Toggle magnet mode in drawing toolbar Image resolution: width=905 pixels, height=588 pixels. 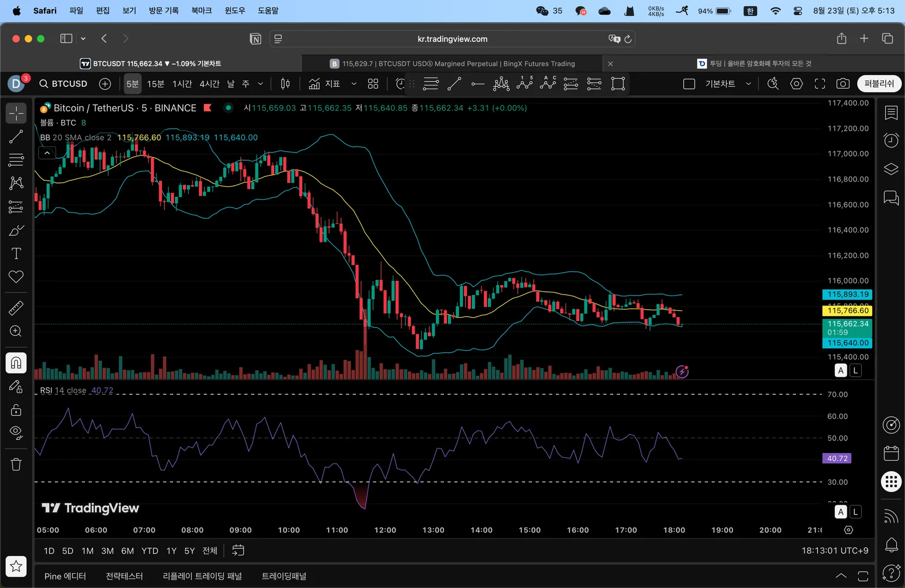point(16,363)
